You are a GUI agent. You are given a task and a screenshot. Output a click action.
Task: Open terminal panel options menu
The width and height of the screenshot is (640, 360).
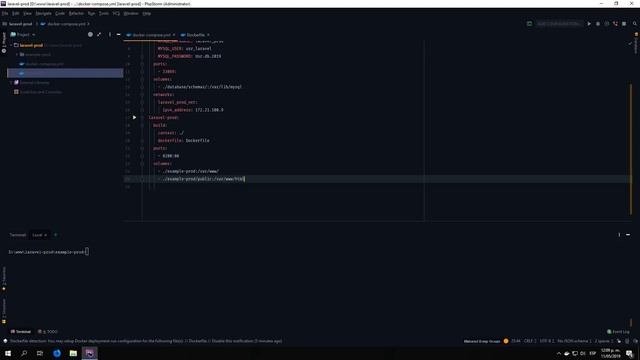(619, 235)
